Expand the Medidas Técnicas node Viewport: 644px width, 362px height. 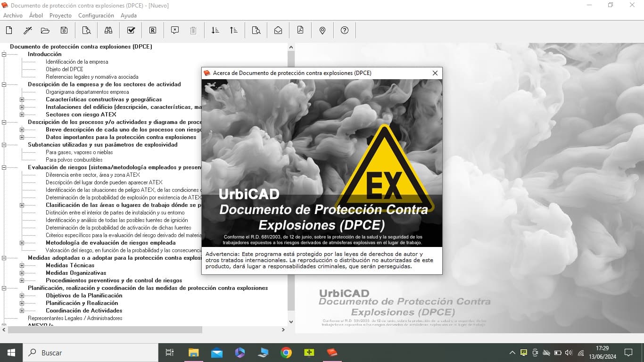22,265
